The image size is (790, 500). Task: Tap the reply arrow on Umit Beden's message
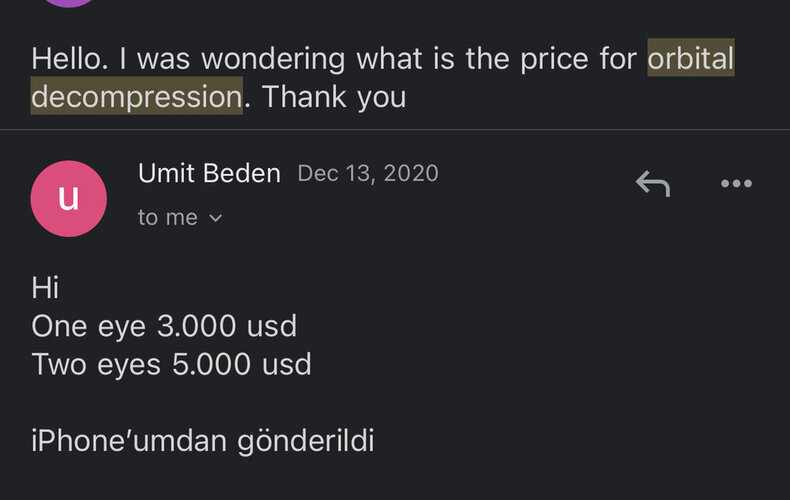[x=653, y=183]
